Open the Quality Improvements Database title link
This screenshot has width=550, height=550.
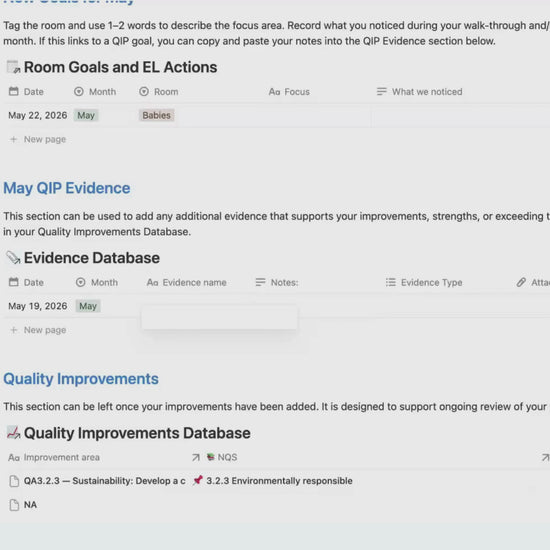(137, 433)
